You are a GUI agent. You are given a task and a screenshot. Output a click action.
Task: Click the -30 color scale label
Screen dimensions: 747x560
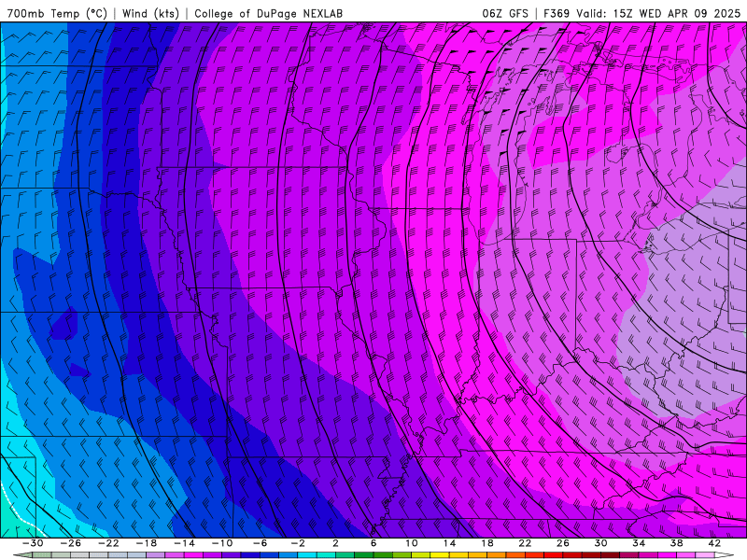click(x=33, y=543)
